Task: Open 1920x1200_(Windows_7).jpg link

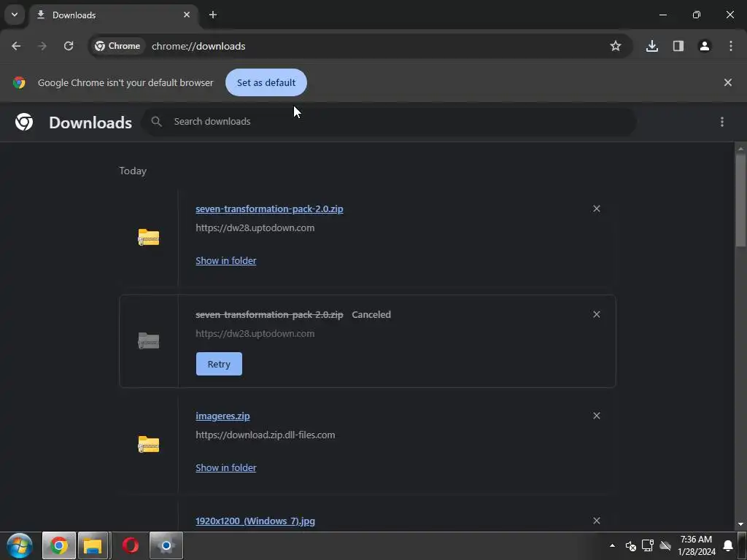Action: coord(255,521)
